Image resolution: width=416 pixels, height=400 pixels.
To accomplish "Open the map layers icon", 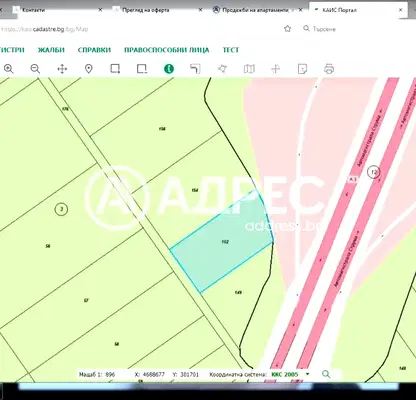I will (249, 69).
